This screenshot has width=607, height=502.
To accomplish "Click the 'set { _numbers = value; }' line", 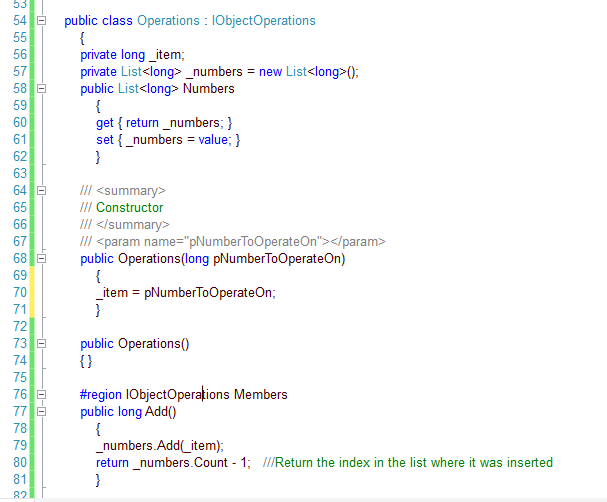I will click(168, 140).
